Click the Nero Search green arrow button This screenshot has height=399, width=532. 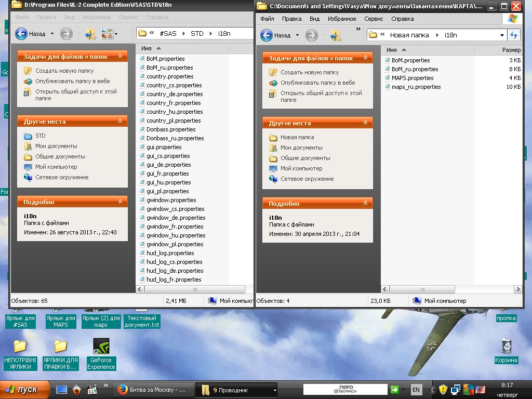click(x=395, y=389)
